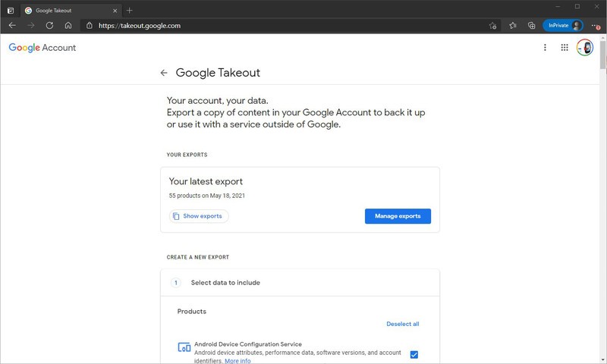Image resolution: width=607 pixels, height=364 pixels.
Task: Click the site lock icon in address bar
Action: click(x=90, y=26)
